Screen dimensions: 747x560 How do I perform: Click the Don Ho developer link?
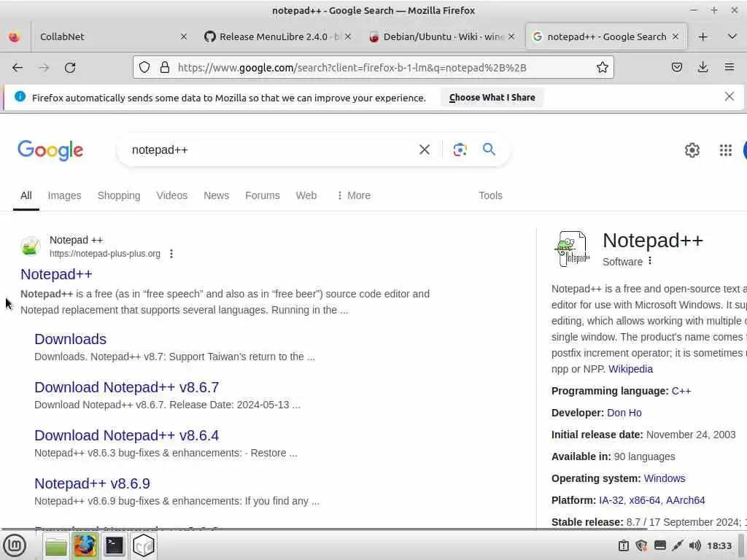point(624,413)
